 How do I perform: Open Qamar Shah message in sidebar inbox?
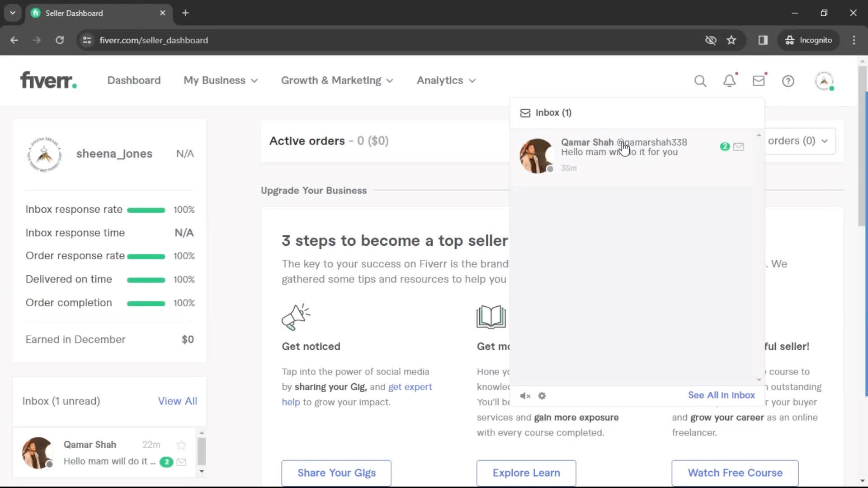click(105, 453)
